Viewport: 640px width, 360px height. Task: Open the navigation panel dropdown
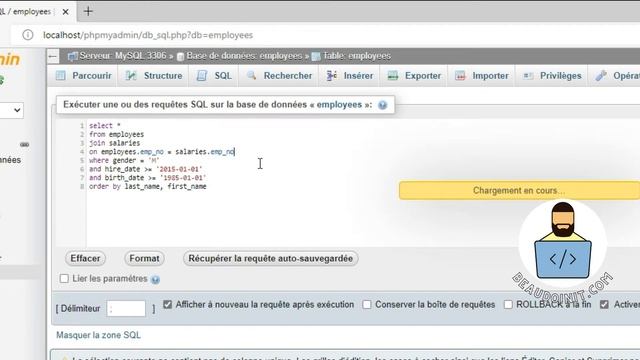click(11, 110)
